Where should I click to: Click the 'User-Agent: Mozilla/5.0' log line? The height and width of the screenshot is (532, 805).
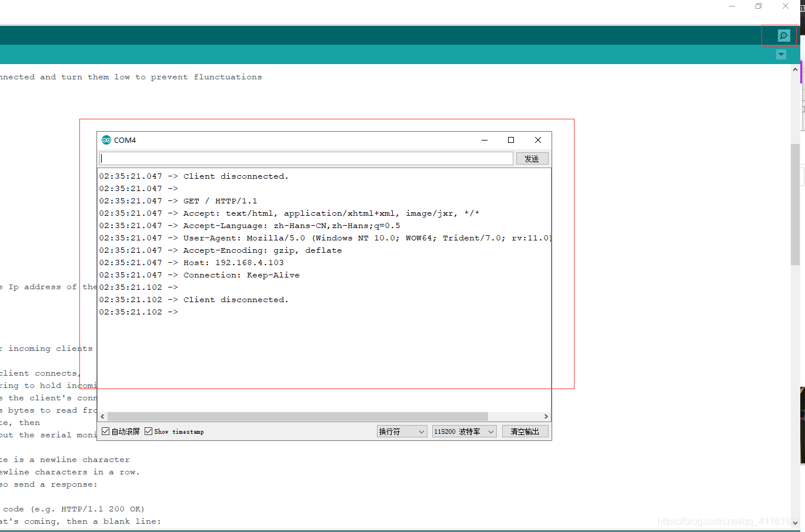(x=325, y=238)
